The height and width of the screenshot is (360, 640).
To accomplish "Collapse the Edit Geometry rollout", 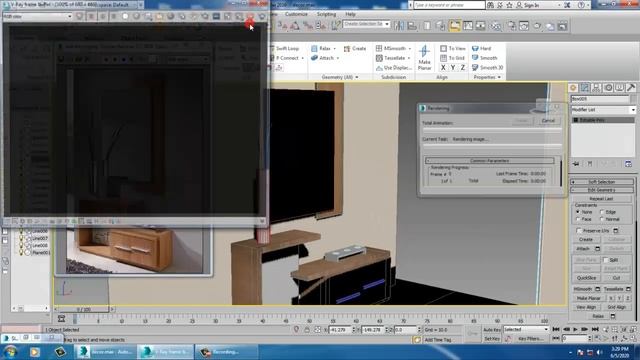I will 602,190.
